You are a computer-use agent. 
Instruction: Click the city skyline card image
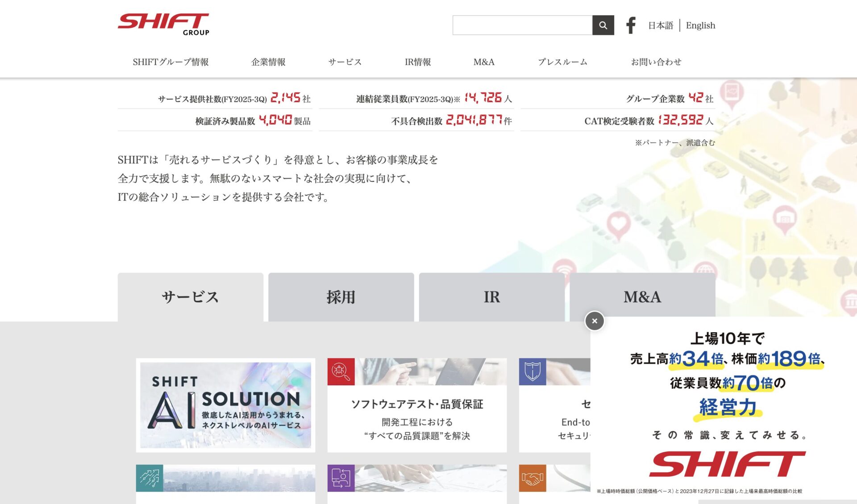click(239, 478)
